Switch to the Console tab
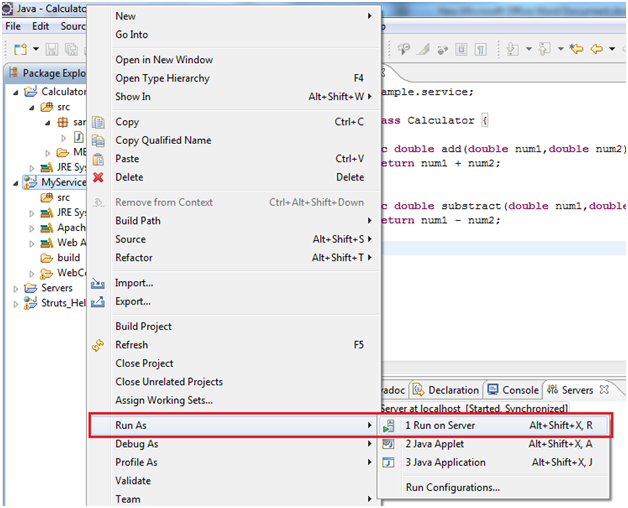Screen dimensions: 628x508 click(513, 390)
